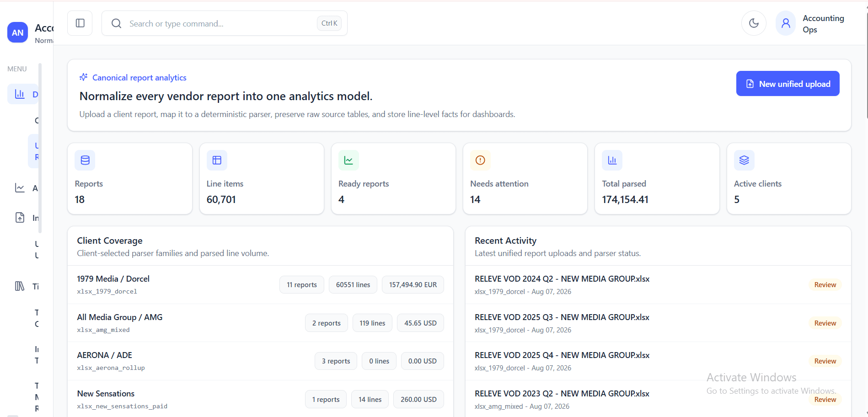
Task: Click the 11 reports badge
Action: (302, 284)
